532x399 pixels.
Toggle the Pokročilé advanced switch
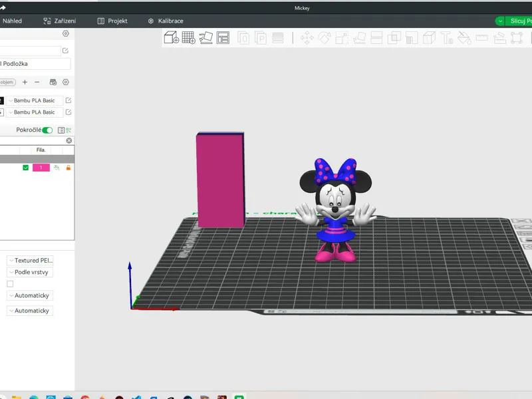(47, 130)
